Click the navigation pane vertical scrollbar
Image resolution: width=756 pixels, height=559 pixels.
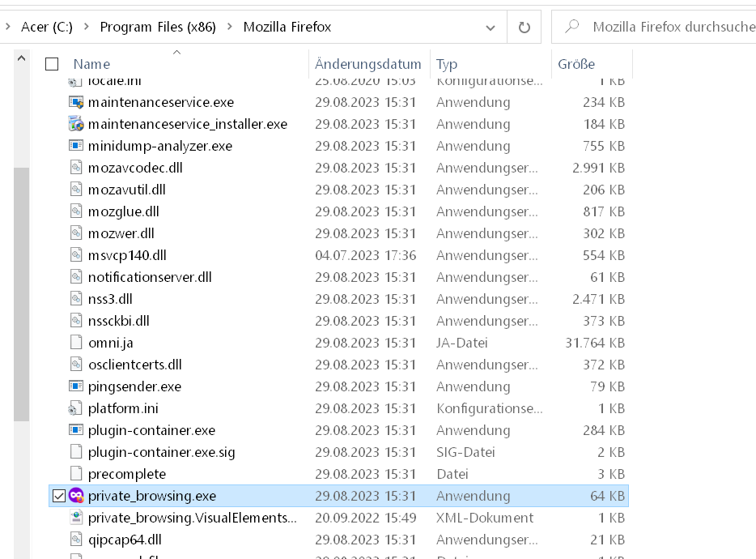(21, 292)
